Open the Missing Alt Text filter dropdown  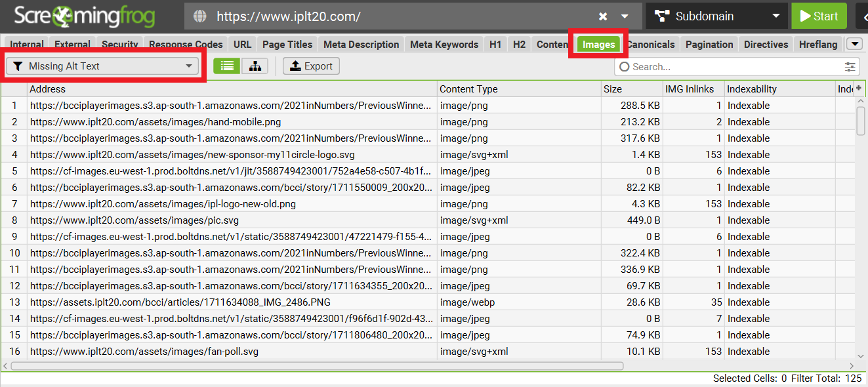[102, 66]
